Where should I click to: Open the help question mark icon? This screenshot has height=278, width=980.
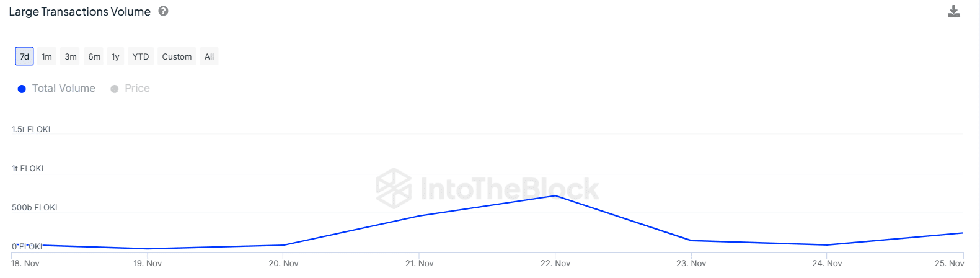(163, 11)
